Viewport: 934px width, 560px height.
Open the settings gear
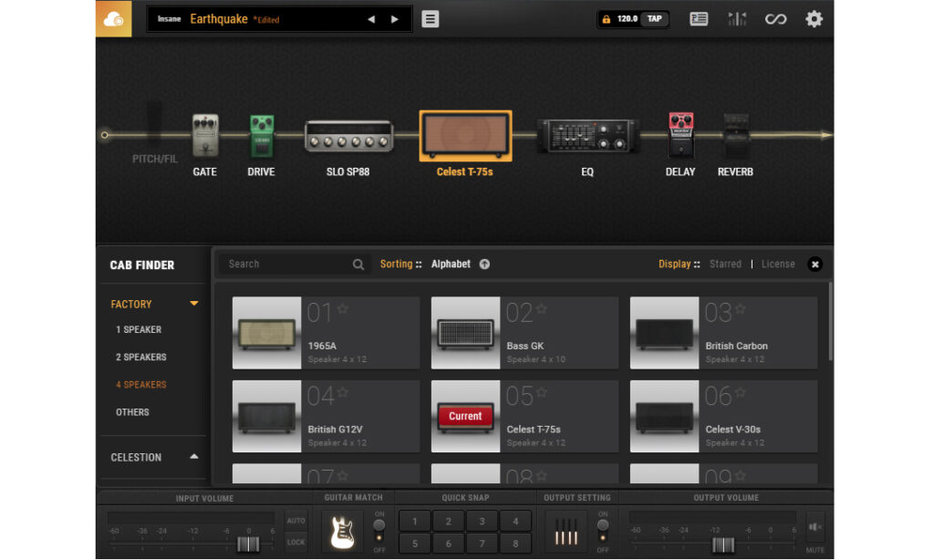814,19
